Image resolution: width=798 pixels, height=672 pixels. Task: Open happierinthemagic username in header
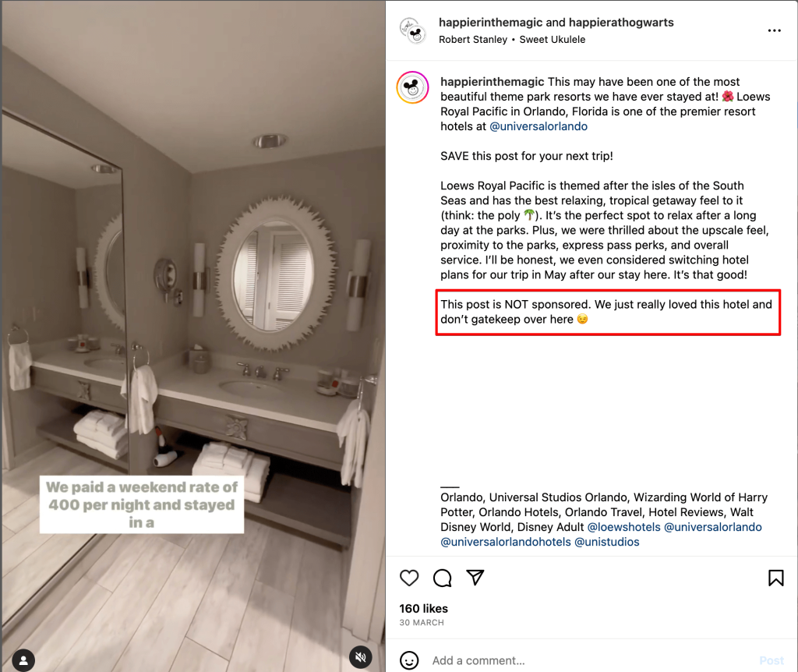(491, 23)
